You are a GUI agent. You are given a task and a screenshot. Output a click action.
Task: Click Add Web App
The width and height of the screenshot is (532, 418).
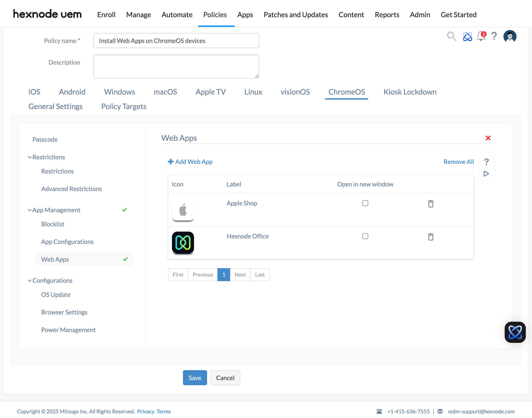190,162
